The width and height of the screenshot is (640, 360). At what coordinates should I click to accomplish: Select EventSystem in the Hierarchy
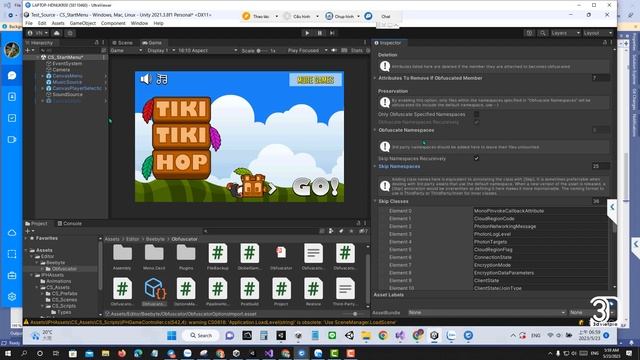[x=67, y=64]
